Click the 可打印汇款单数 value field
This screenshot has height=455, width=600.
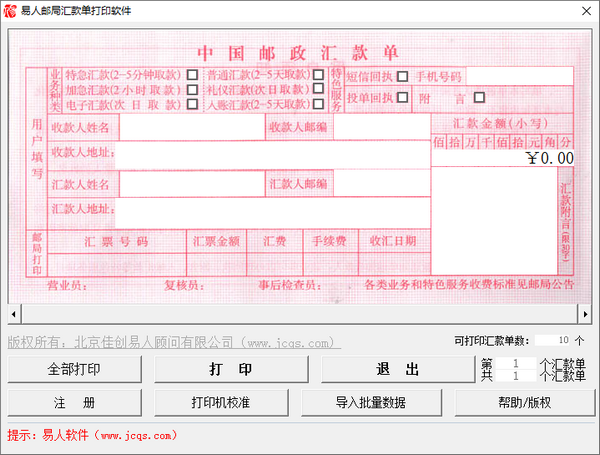(x=553, y=340)
